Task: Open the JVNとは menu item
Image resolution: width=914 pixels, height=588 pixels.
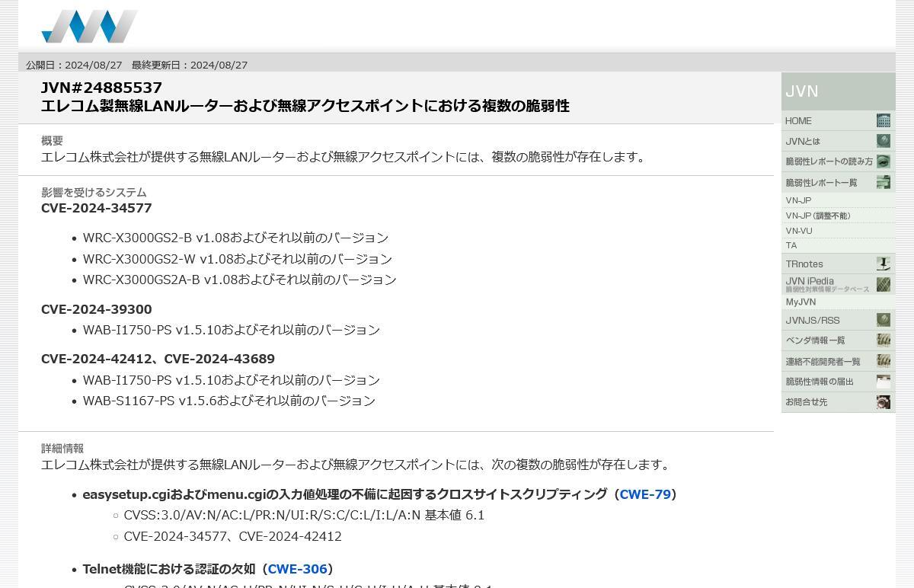Action: (838, 141)
